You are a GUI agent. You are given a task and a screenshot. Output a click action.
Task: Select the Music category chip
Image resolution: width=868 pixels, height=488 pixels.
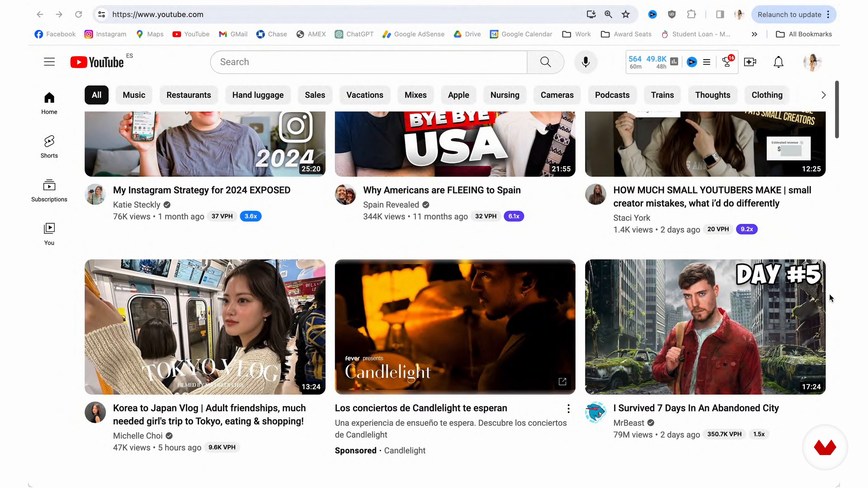[134, 95]
